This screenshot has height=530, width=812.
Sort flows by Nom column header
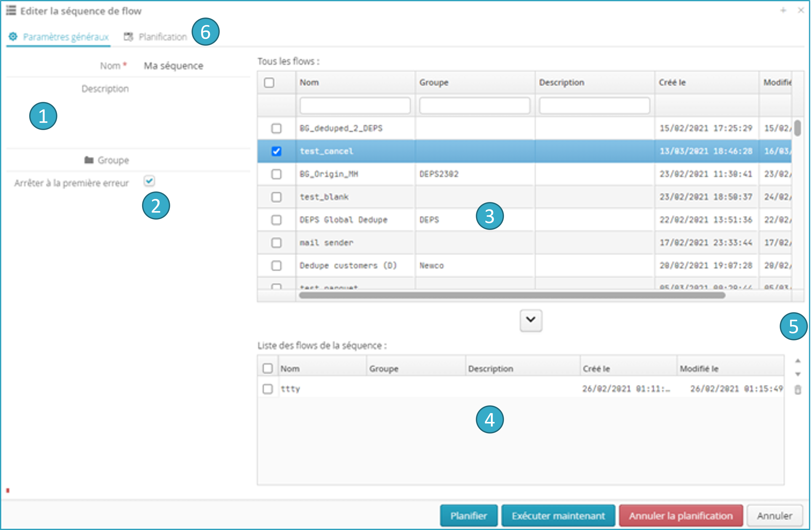coord(355,83)
